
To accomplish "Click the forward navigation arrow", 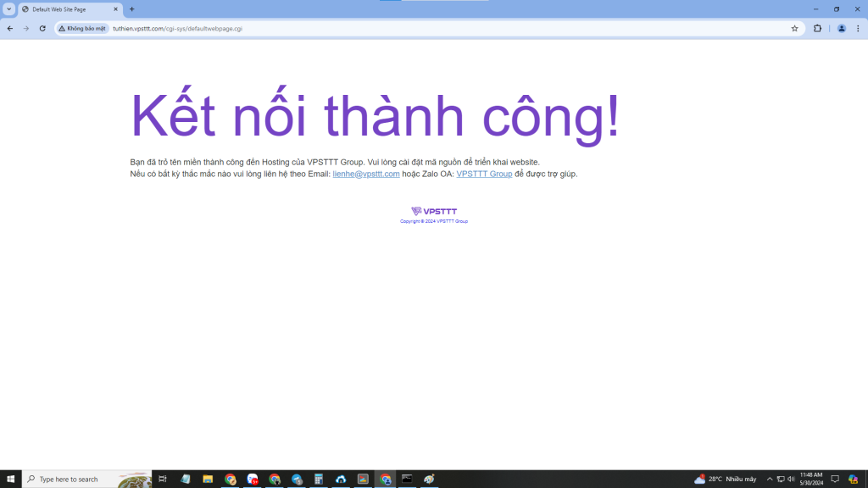I will (26, 28).
